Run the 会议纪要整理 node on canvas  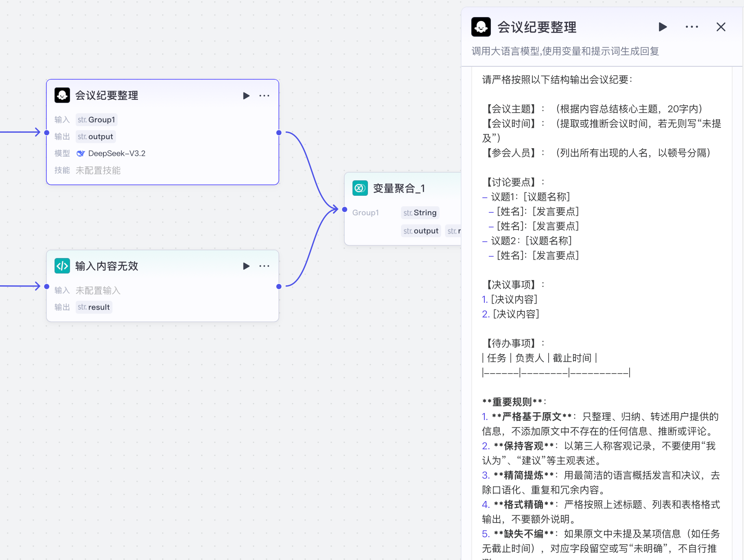[x=246, y=96]
